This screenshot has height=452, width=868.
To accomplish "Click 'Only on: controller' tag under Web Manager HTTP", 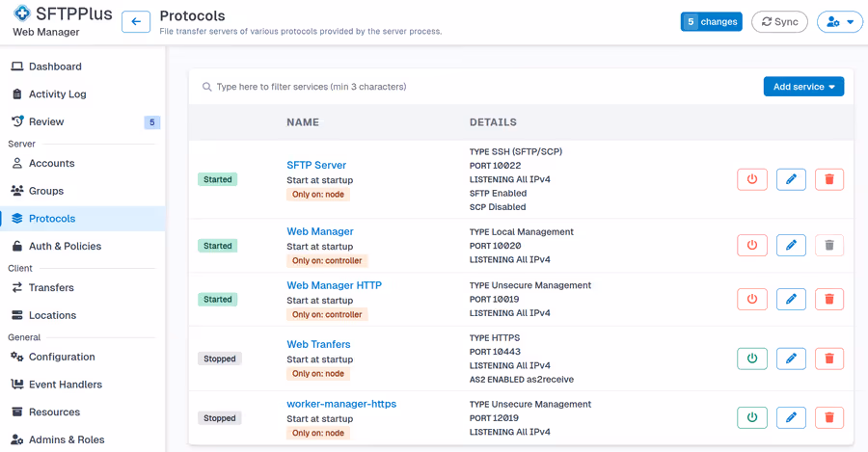I will click(x=327, y=314).
